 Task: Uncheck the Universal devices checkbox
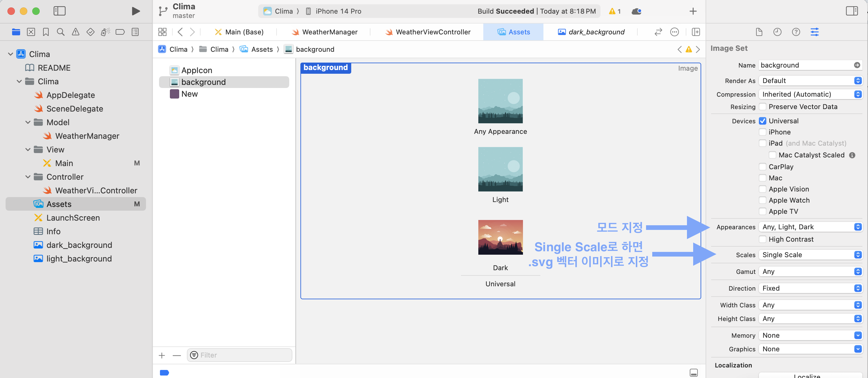763,121
